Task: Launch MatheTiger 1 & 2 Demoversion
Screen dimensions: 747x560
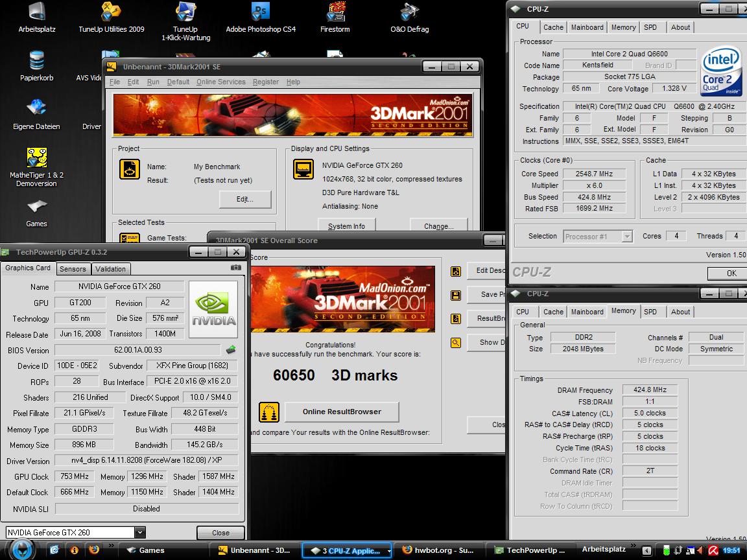Action: point(37,167)
